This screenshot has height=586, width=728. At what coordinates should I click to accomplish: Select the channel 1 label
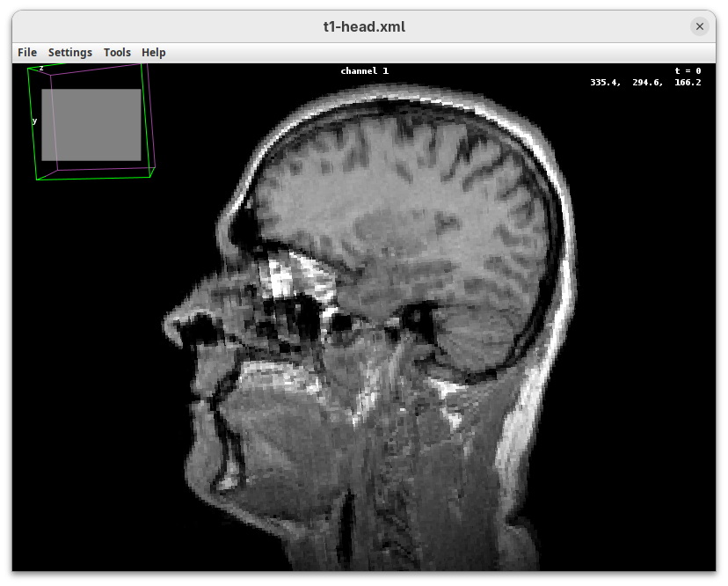click(364, 70)
